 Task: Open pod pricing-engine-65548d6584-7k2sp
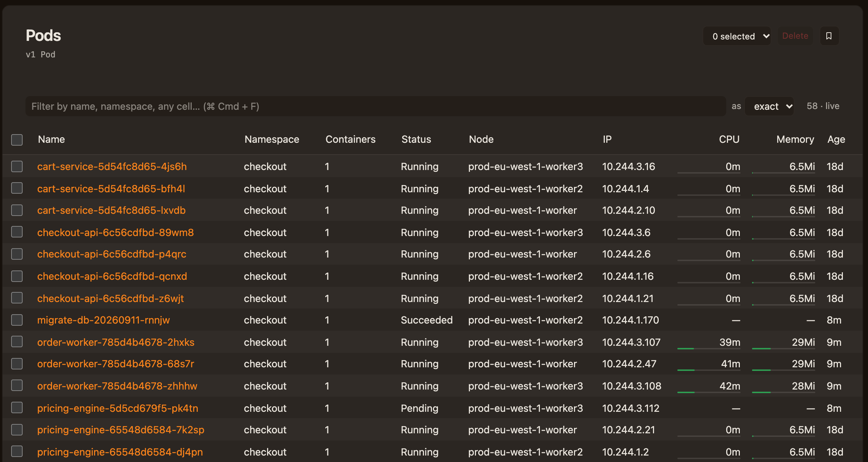(x=121, y=430)
